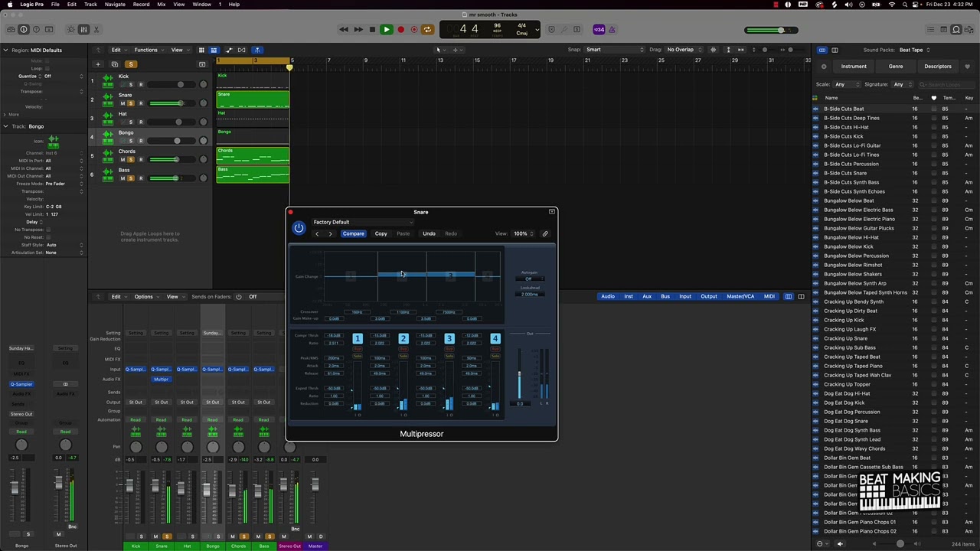Image resolution: width=980 pixels, height=551 pixels.
Task: Click the plugin link chain icon
Action: click(x=545, y=233)
